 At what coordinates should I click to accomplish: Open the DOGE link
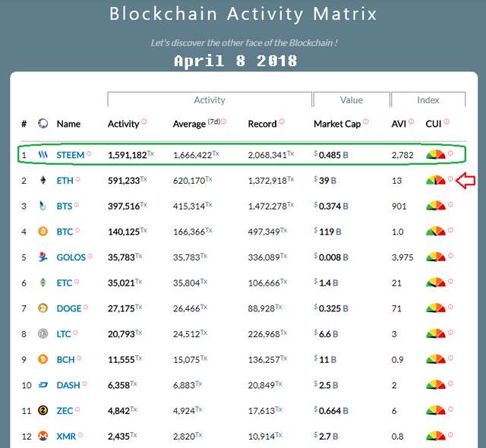(x=69, y=308)
